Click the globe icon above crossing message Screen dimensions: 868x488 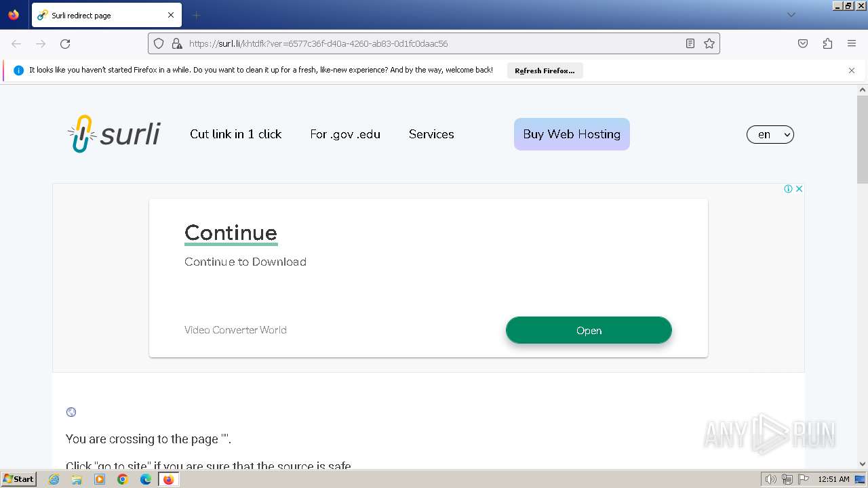click(71, 412)
